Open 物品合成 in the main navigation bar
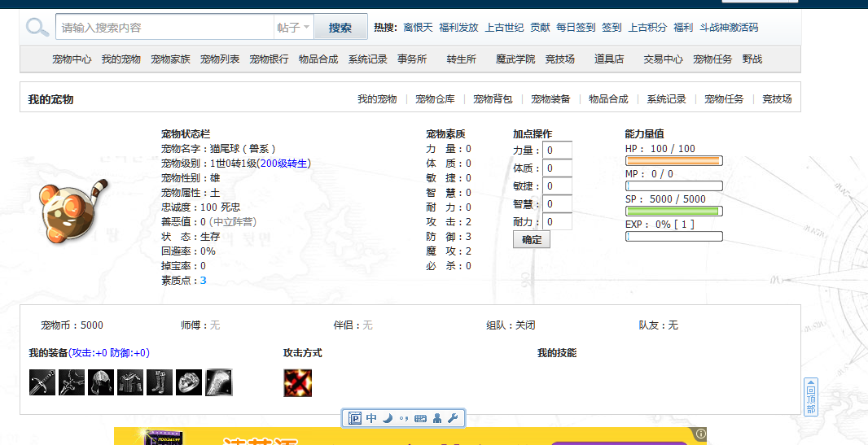This screenshot has width=868, height=445. coord(318,59)
